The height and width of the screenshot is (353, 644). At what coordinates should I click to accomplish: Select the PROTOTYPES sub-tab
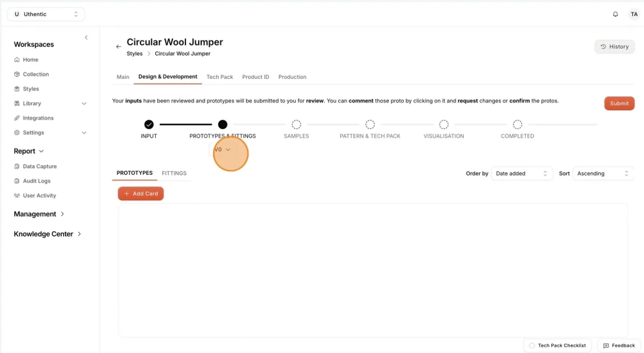134,173
